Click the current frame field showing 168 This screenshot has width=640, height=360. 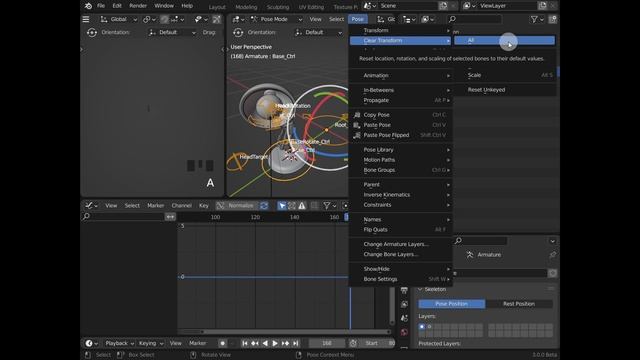(x=327, y=343)
